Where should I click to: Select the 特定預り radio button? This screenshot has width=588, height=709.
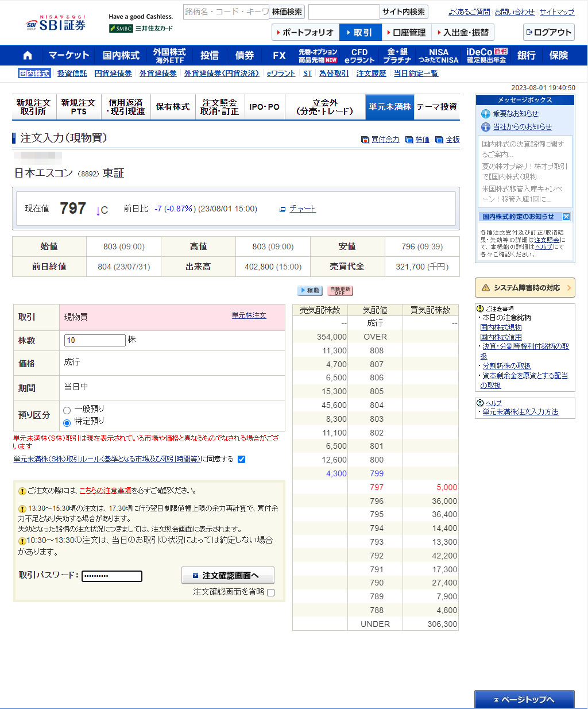[67, 423]
